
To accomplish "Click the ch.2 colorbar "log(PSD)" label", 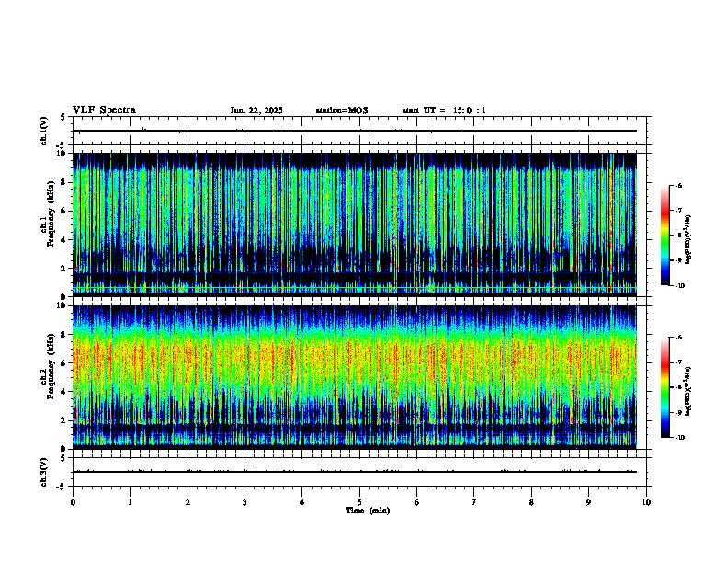I will 688,391.
